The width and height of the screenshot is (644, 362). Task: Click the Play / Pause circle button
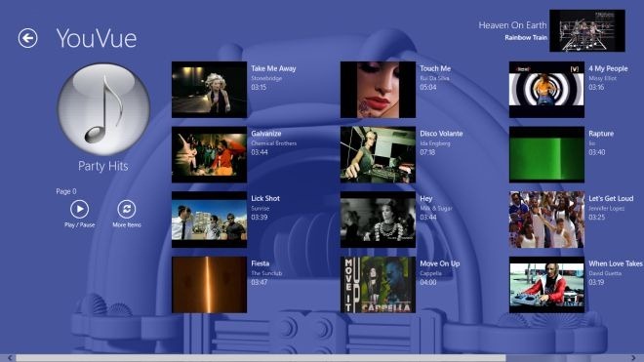tap(79, 209)
